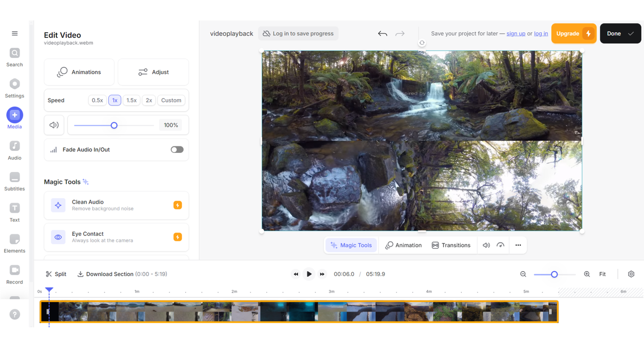Click the help question mark icon
Image resolution: width=644 pixels, height=340 pixels.
point(15,314)
